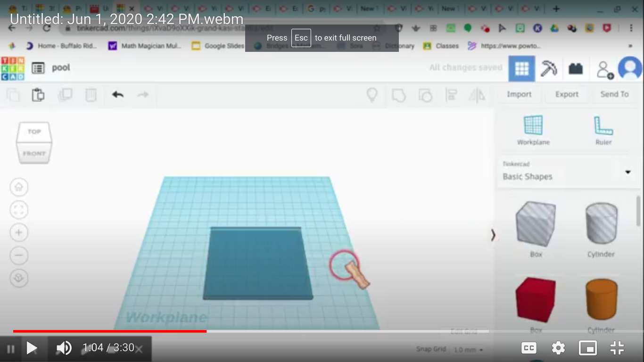The image size is (644, 362).
Task: Toggle the Show All lightbulb icon
Action: click(372, 95)
